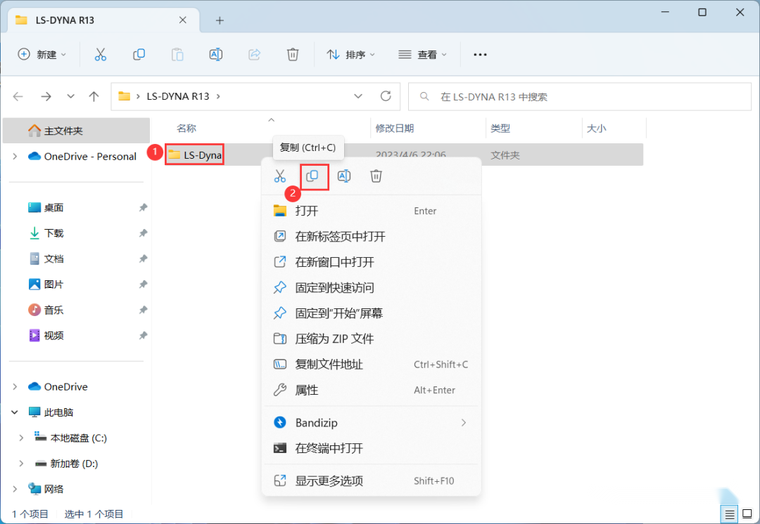Expand the 网络 tree node
The height and width of the screenshot is (524, 760).
[15, 489]
